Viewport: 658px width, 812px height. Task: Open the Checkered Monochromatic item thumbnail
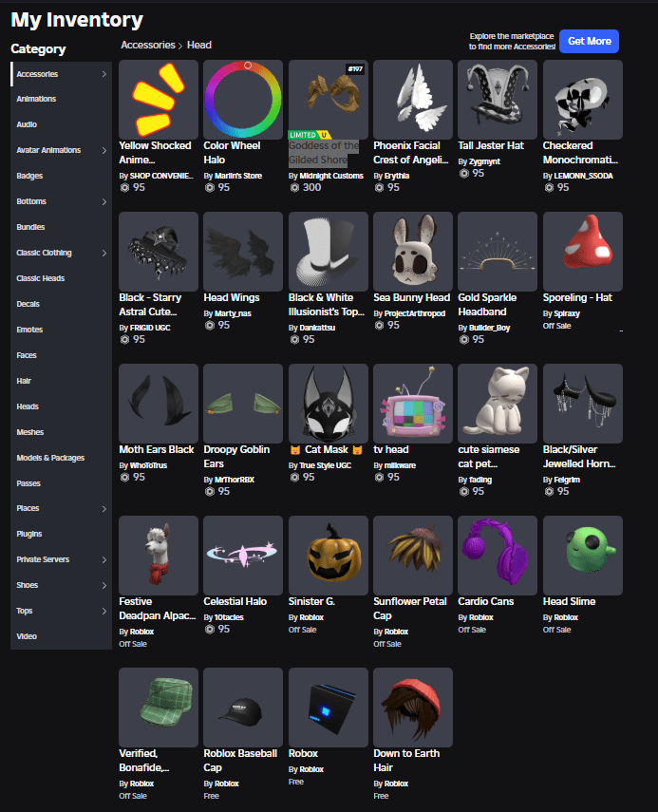click(583, 100)
